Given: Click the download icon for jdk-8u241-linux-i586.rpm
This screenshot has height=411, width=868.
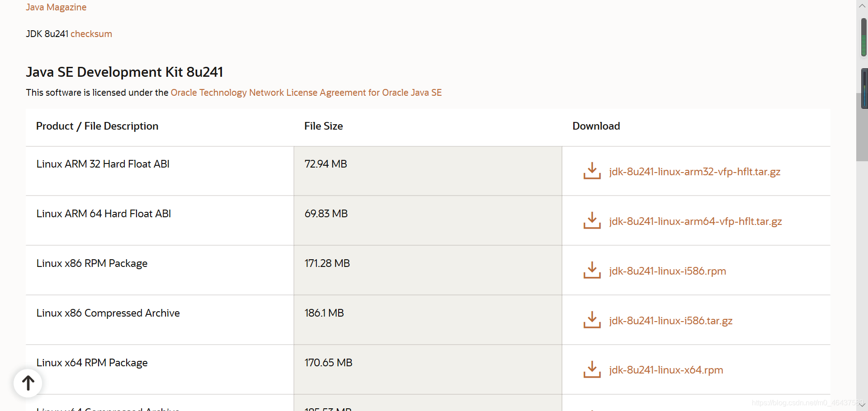Looking at the screenshot, I should pyautogui.click(x=592, y=271).
